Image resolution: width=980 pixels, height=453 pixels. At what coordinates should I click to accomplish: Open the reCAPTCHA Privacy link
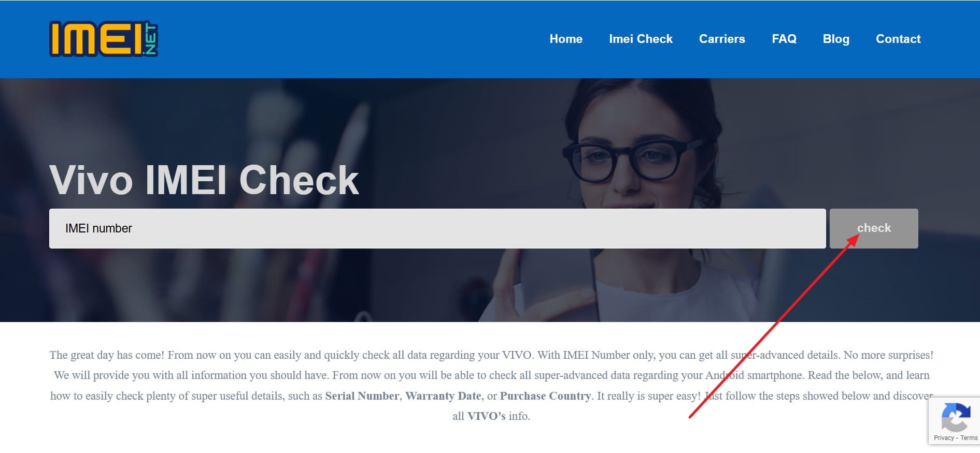pos(944,438)
